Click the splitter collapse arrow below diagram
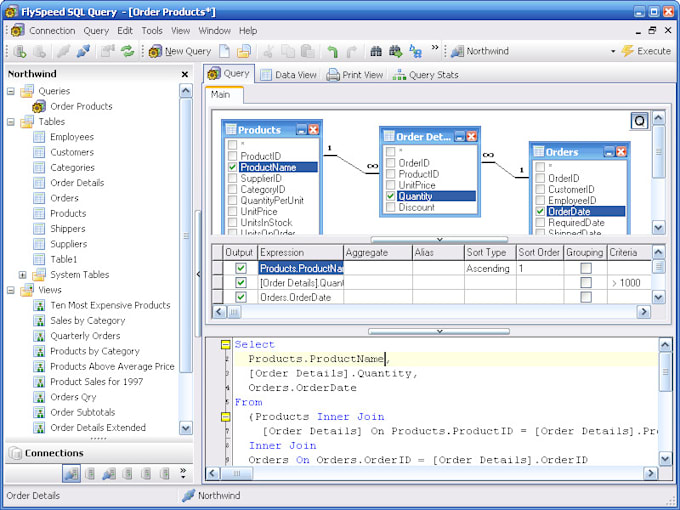Image resolution: width=680 pixels, height=510 pixels. click(439, 239)
